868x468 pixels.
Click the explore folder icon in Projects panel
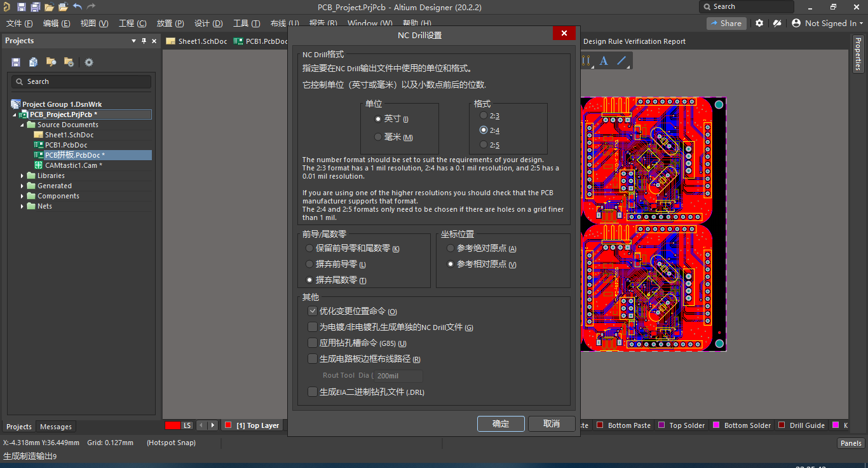tap(51, 62)
